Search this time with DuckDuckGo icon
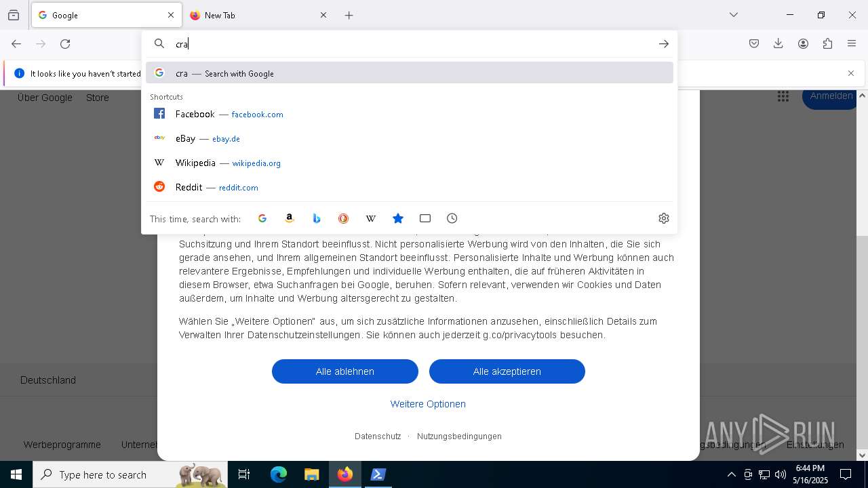This screenshot has width=868, height=488. 344,218
